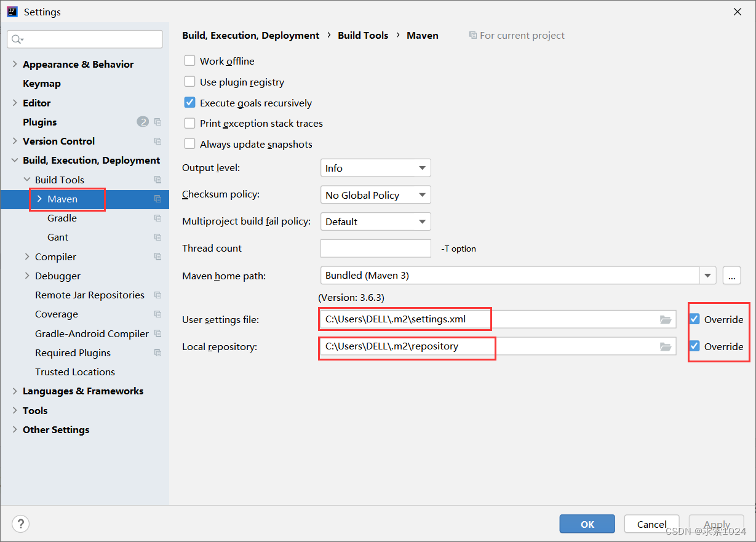Click the Maven home browse ... button

(x=732, y=276)
